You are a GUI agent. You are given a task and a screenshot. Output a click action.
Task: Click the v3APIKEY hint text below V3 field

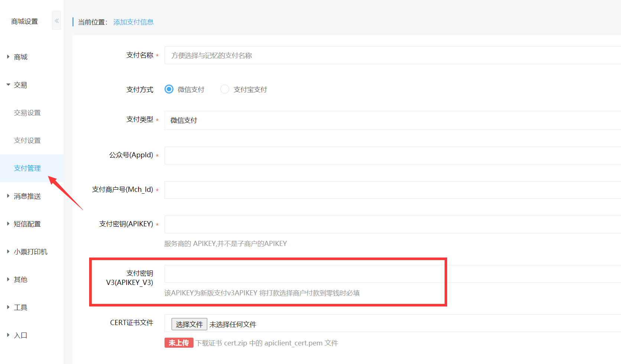(x=262, y=293)
